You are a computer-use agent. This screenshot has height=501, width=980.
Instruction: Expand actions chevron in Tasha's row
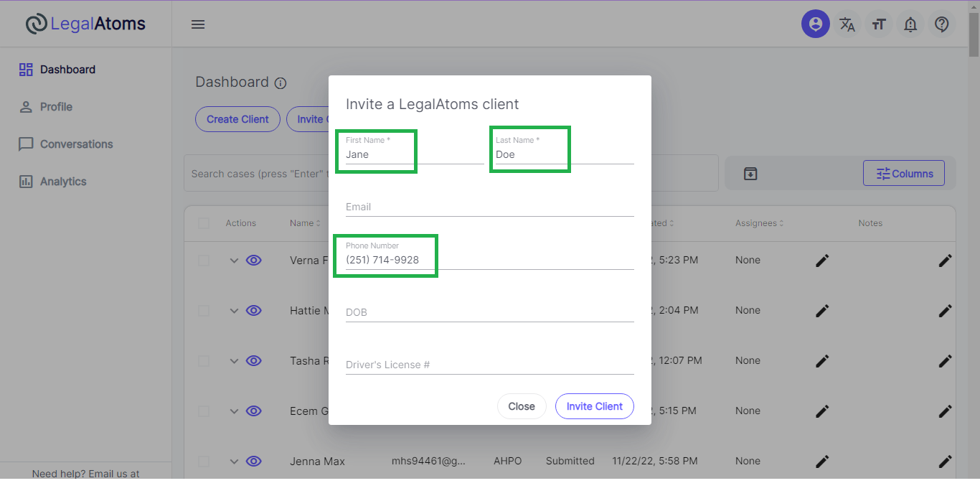(x=234, y=361)
